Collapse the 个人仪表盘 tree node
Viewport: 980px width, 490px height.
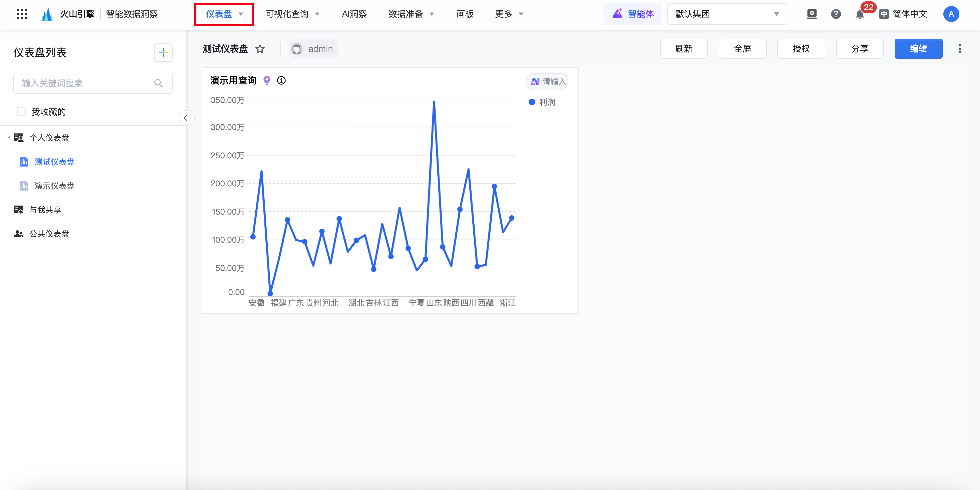[x=9, y=137]
